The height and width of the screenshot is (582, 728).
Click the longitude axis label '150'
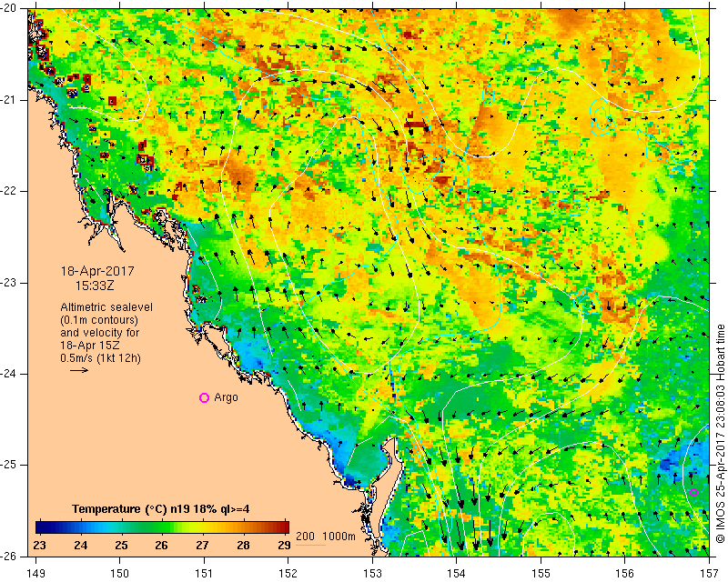[120, 573]
